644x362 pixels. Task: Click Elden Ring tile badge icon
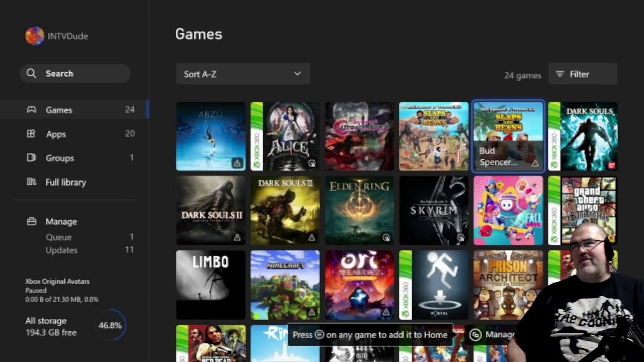(386, 237)
